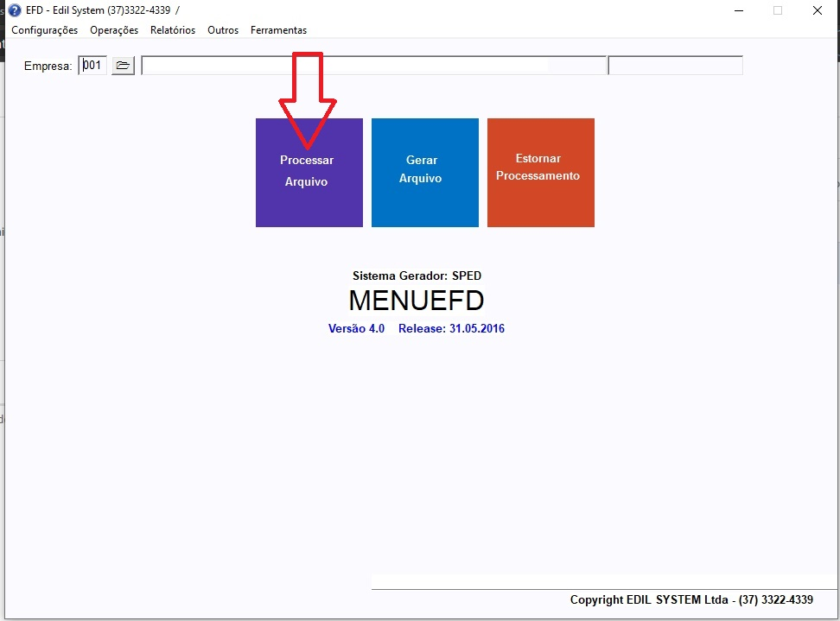Minimize the EFD window
This screenshot has width=840, height=621.
(738, 10)
